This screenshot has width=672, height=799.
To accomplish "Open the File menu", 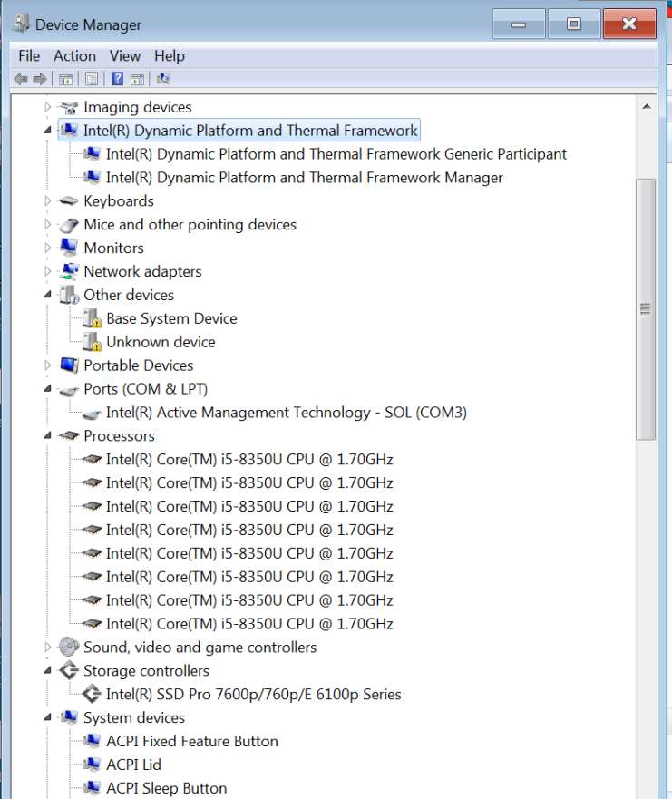I will [x=29, y=56].
